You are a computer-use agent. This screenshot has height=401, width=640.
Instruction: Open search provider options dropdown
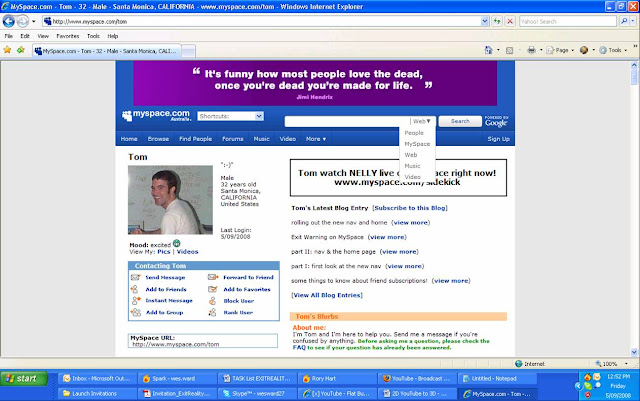click(x=633, y=21)
